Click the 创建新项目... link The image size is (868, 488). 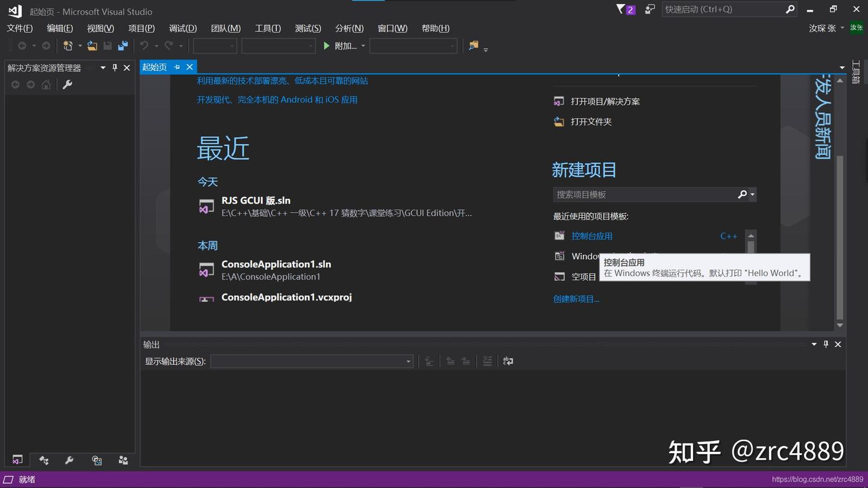click(x=576, y=299)
